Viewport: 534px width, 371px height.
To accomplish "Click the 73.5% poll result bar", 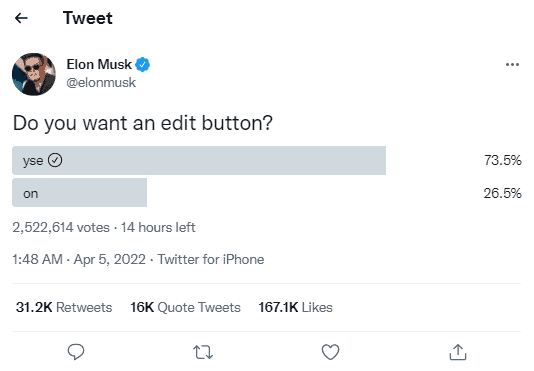I will (199, 160).
